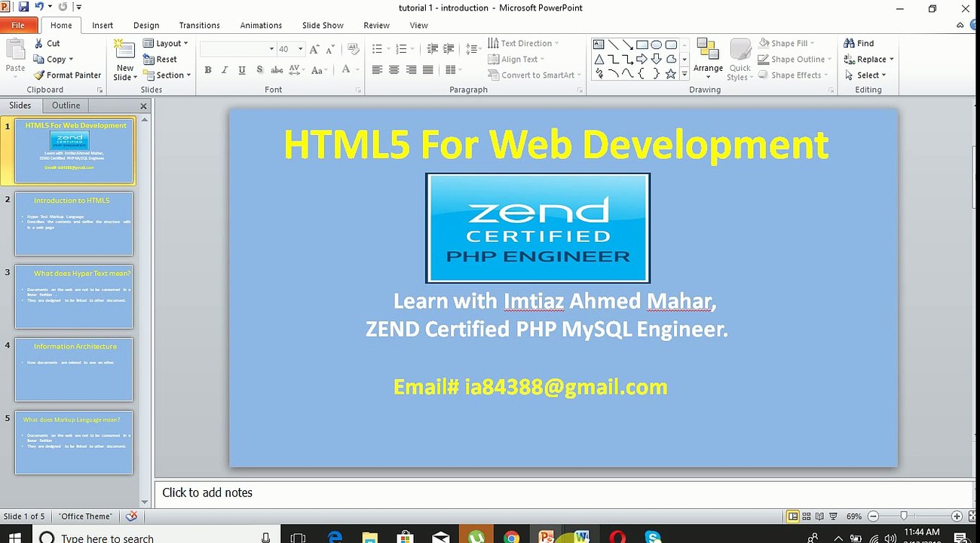Click the Cut scissors icon
Viewport: 980px width, 543px height.
point(39,44)
